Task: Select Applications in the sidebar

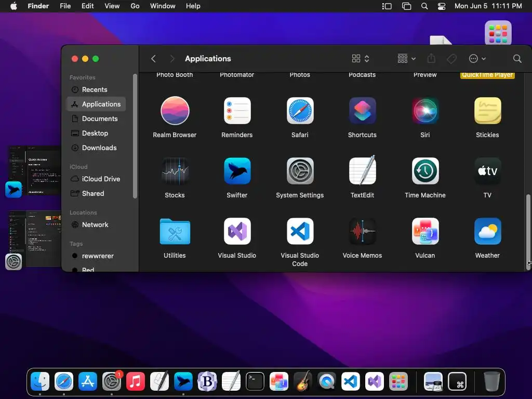Action: pos(96,104)
